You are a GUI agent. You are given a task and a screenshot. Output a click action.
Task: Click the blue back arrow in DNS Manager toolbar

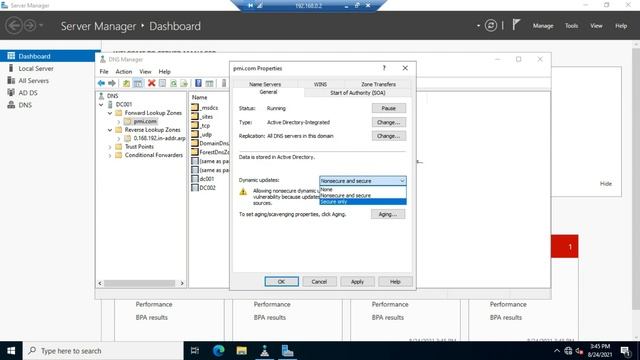pyautogui.click(x=101, y=83)
